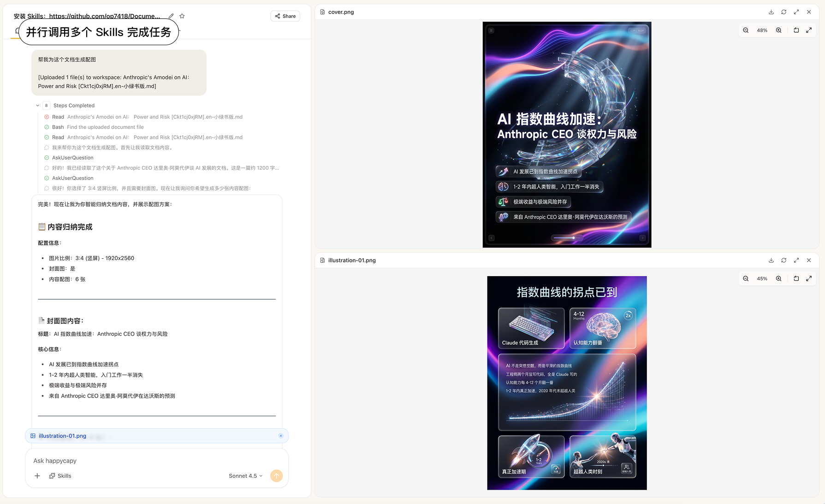Click the user message 帮我为这个文档生成配图

(x=67, y=59)
